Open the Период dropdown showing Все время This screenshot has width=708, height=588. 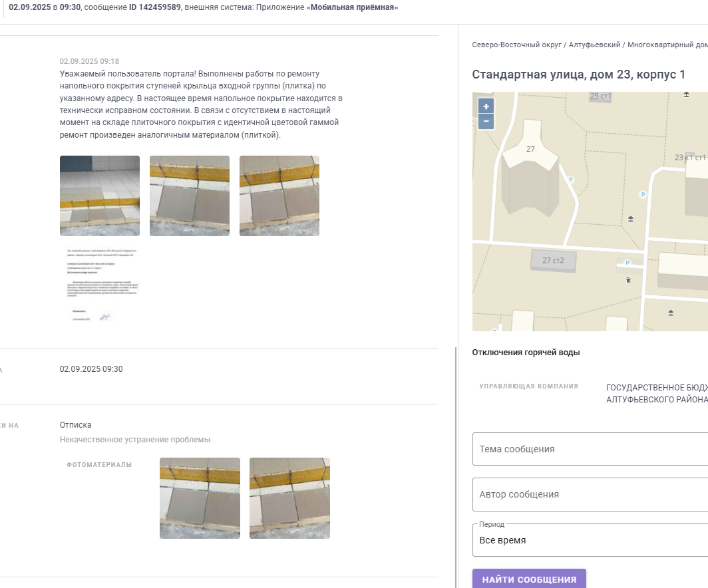coord(590,540)
